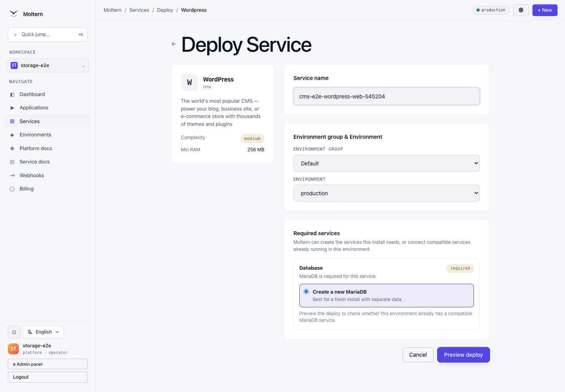565x392 pixels.
Task: Click the Wordpress breadcrumb text
Action: pos(194,10)
